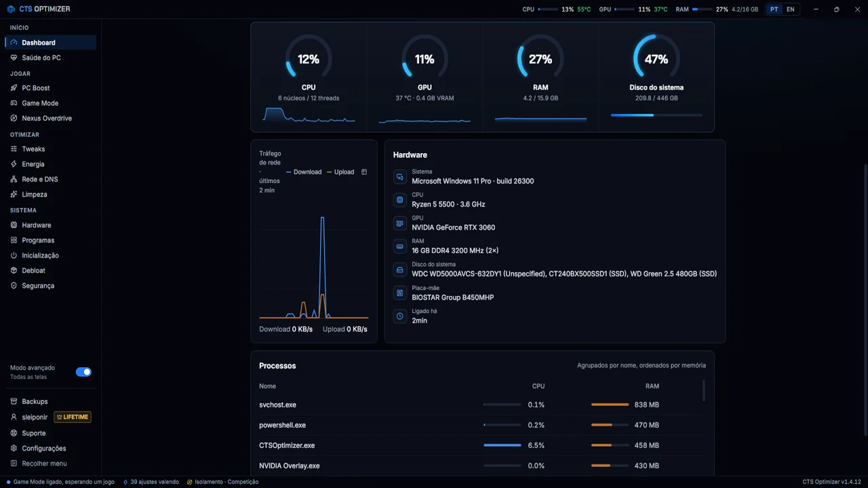Viewport: 868px width, 488px height.
Task: Select the Nexus Overdrive sidebar icon
Action: click(14, 118)
